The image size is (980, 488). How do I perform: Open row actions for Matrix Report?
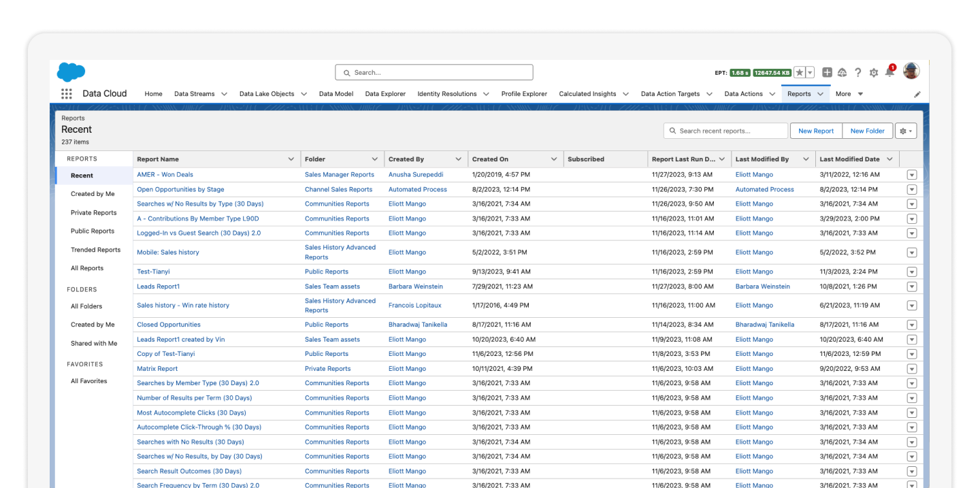tap(912, 369)
